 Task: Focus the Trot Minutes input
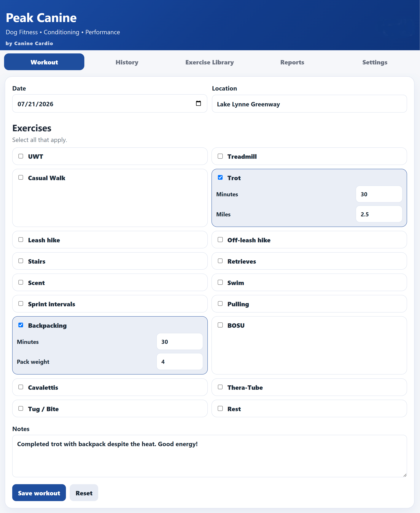coord(379,194)
